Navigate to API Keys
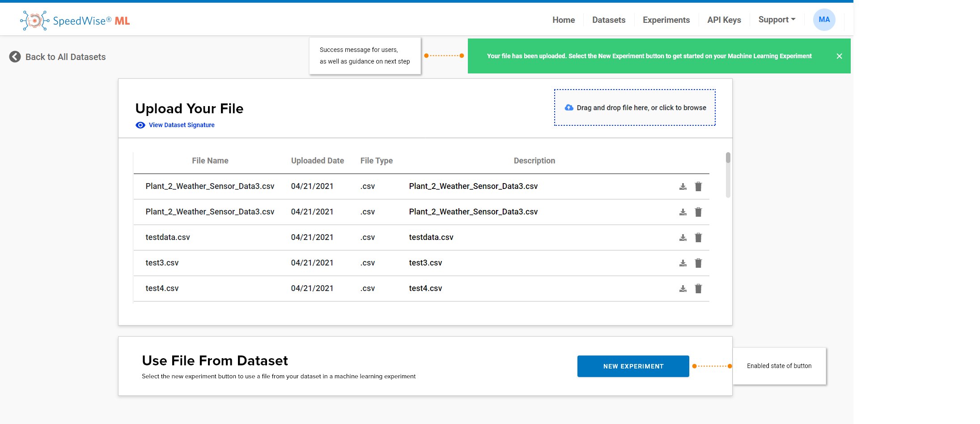Screen dimensions: 980x424 pyautogui.click(x=724, y=20)
